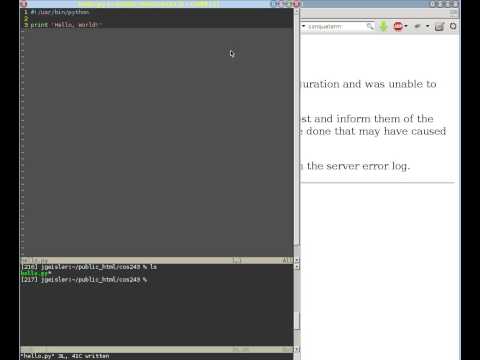Click the grey leaf-shaped icon in browser toolbar
480x360 pixels.
click(417, 26)
